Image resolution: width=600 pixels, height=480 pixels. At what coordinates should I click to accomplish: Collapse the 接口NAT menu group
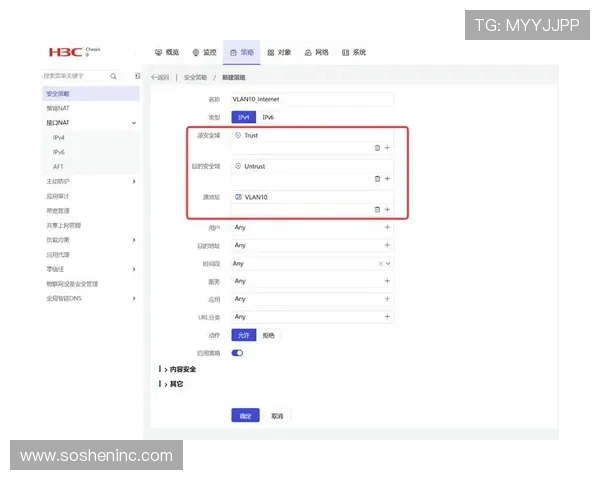tap(134, 123)
